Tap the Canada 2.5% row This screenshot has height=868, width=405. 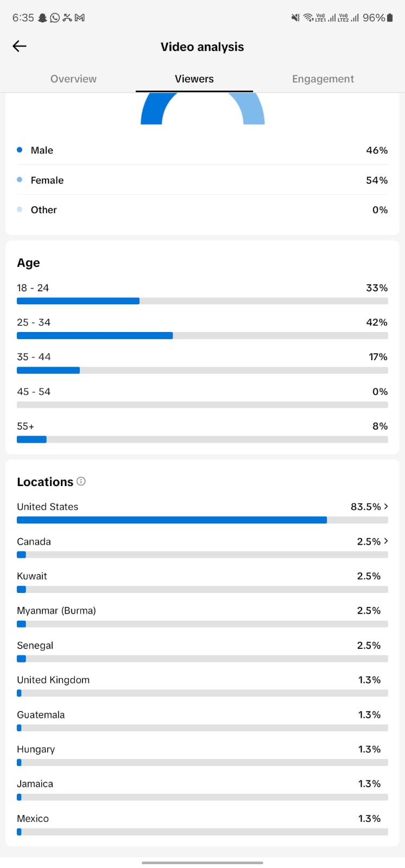tap(202, 547)
